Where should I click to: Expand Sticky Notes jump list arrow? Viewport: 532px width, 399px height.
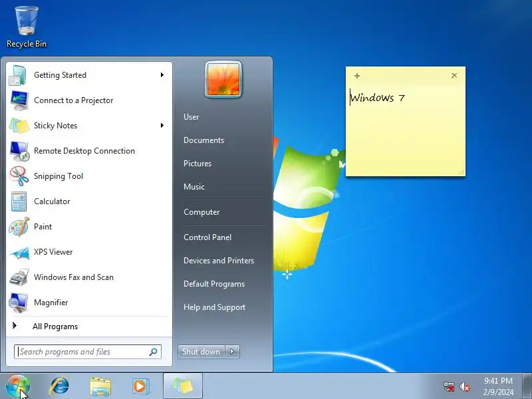pyautogui.click(x=162, y=126)
